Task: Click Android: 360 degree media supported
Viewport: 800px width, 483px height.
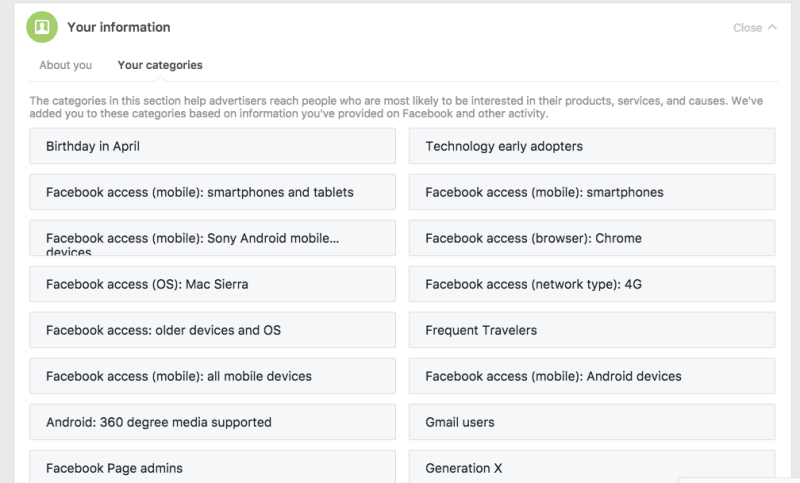Action: coord(212,422)
